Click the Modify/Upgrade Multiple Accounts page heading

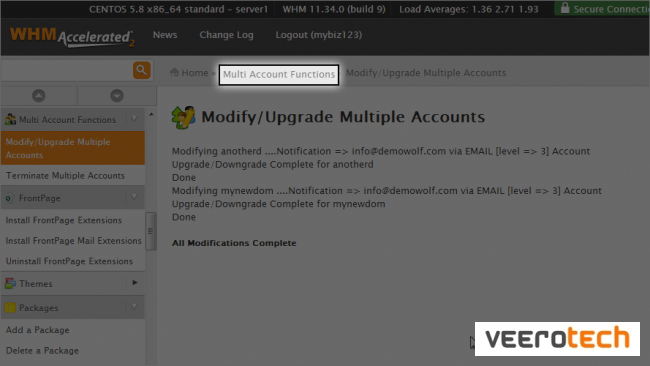coord(343,117)
